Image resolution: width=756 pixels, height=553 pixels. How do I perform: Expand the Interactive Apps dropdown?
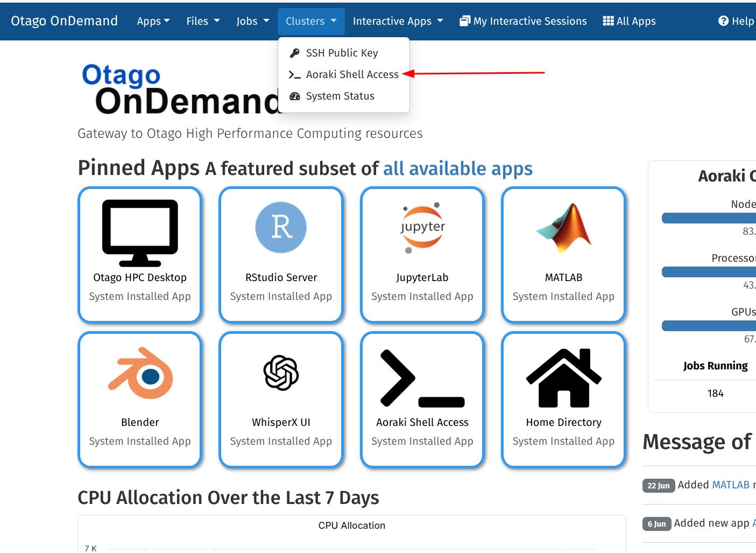tap(398, 21)
